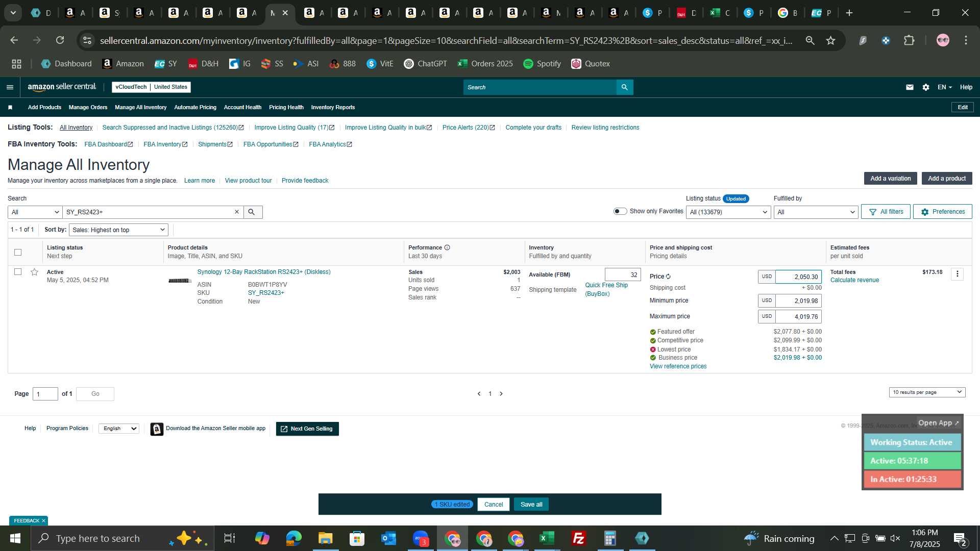The image size is (980, 551).
Task: Open Account Health menu item
Action: point(242,107)
